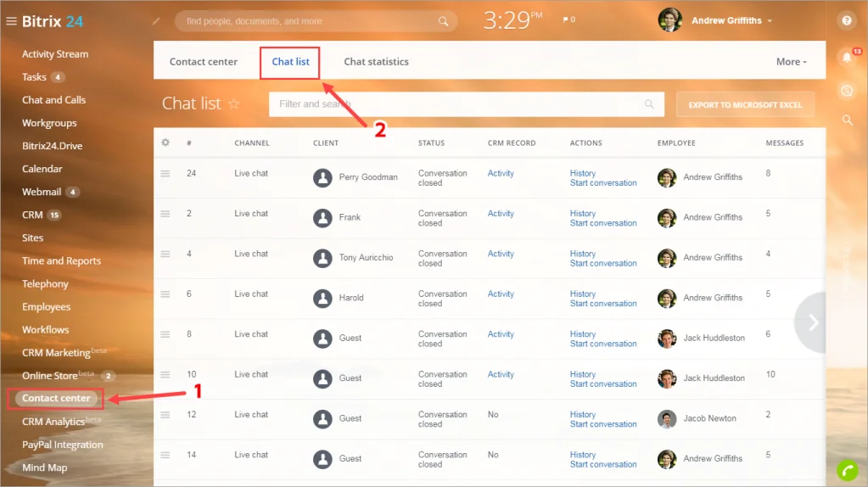This screenshot has height=487, width=868.
Task: Switch to the Contact center tab
Action: (x=203, y=62)
